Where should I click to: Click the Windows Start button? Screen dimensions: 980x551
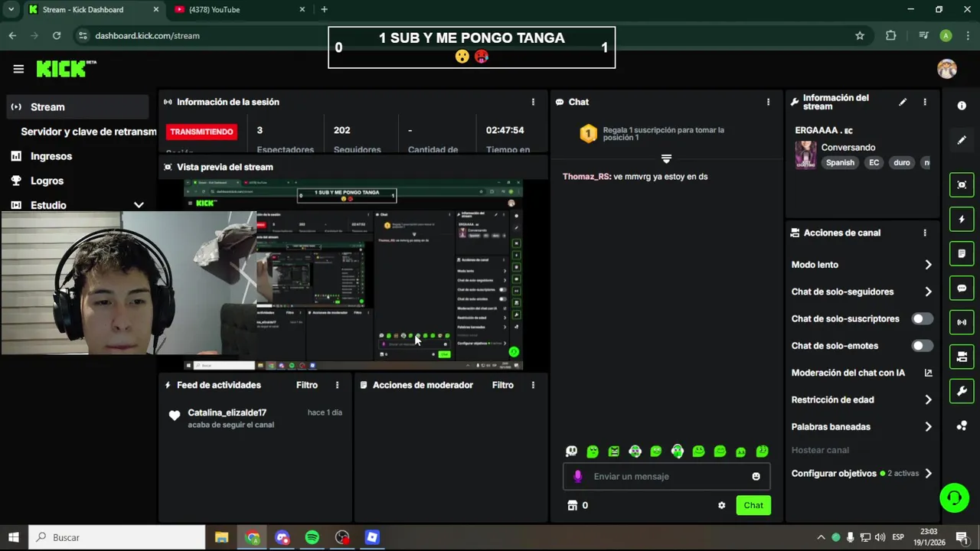coord(13,537)
